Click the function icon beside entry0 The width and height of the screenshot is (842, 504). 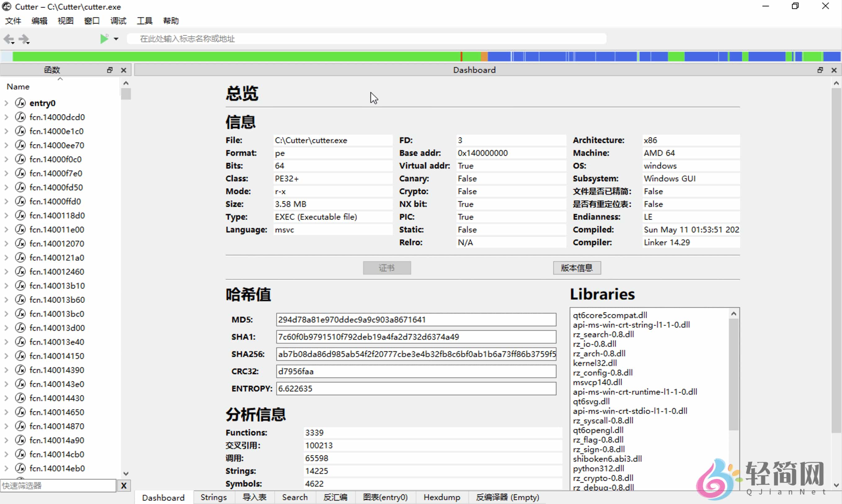[20, 103]
